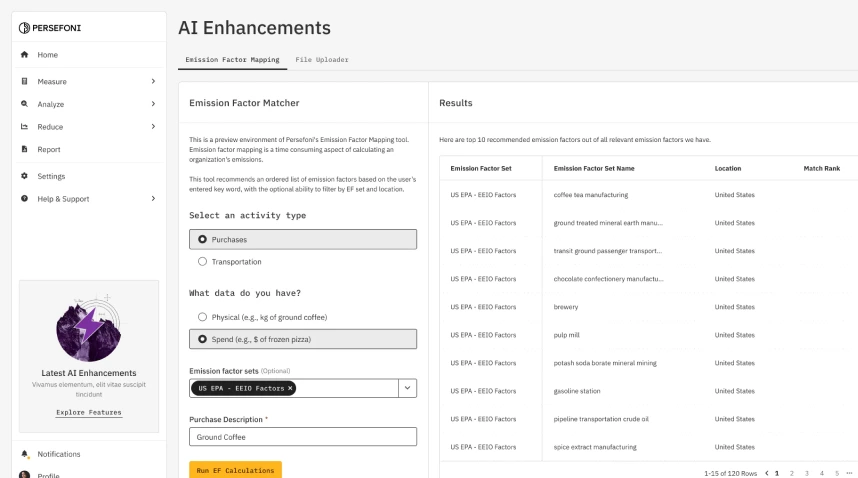Click the Reduce chart icon
Screen dimensions: 858x478
[x=24, y=127]
